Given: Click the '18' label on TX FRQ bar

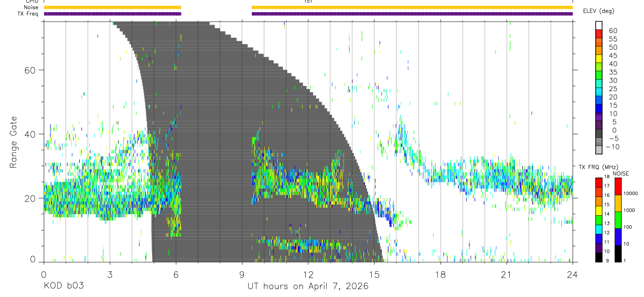Looking at the screenshot, I should 607,177.
